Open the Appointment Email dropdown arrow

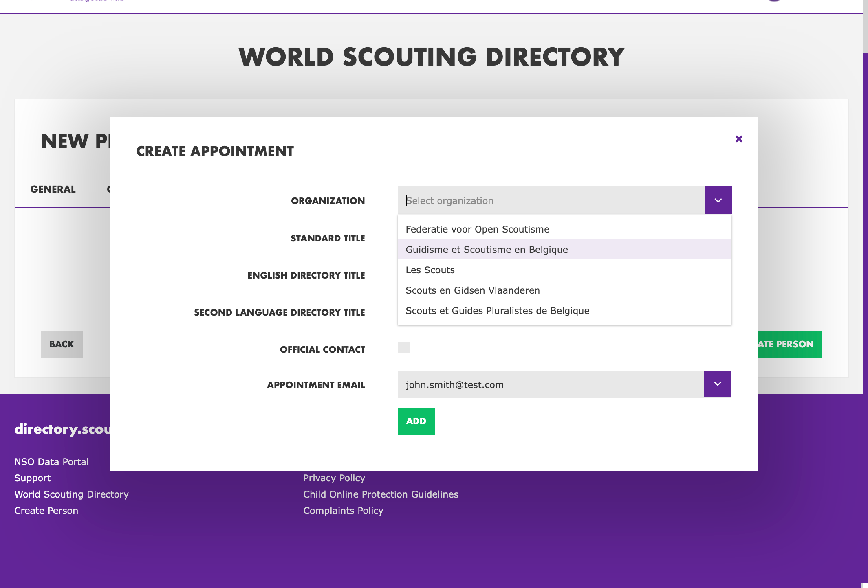pos(718,384)
